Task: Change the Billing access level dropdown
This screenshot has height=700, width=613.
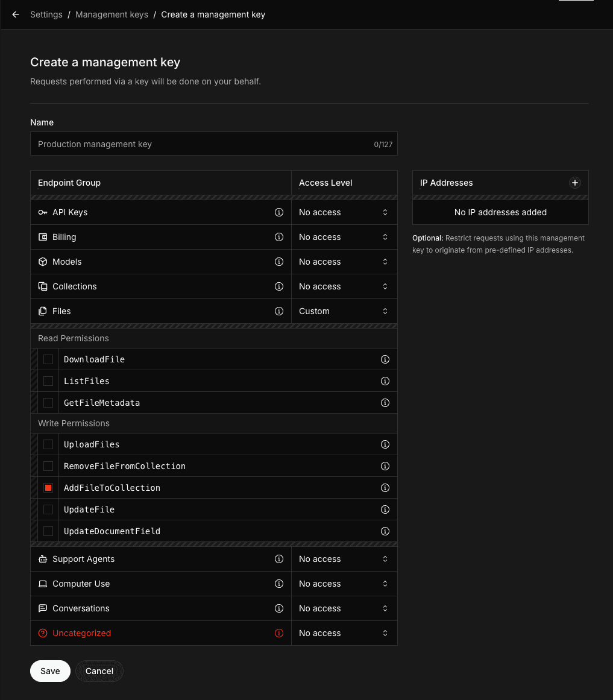Action: point(344,237)
